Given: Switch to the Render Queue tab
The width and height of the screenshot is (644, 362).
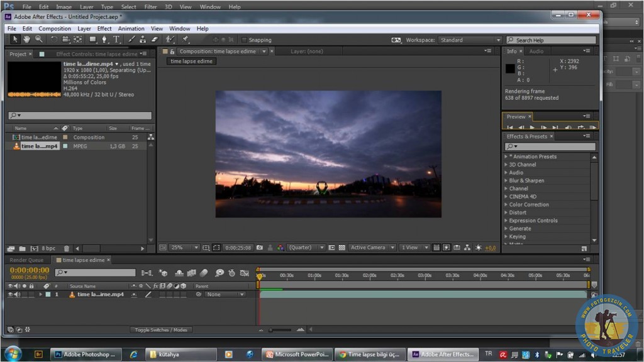Looking at the screenshot, I should coord(26,260).
